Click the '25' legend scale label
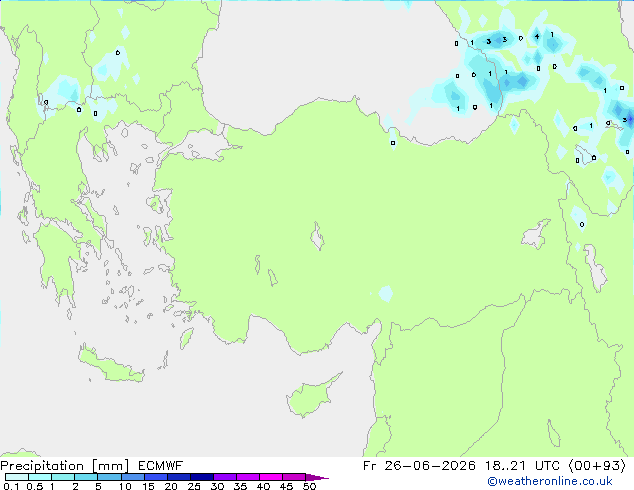Image resolution: width=634 pixels, height=490 pixels. pyautogui.click(x=194, y=486)
